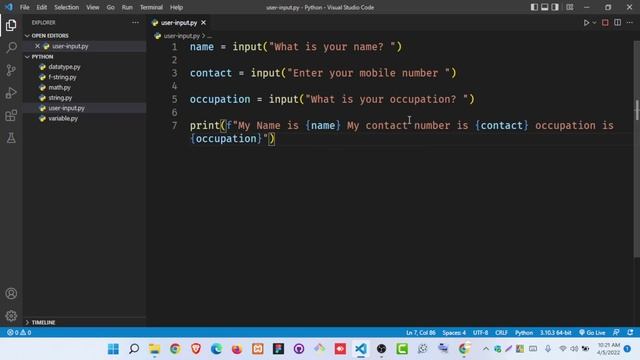Open the Extensions view
640x360 pixels.
(x=11, y=116)
